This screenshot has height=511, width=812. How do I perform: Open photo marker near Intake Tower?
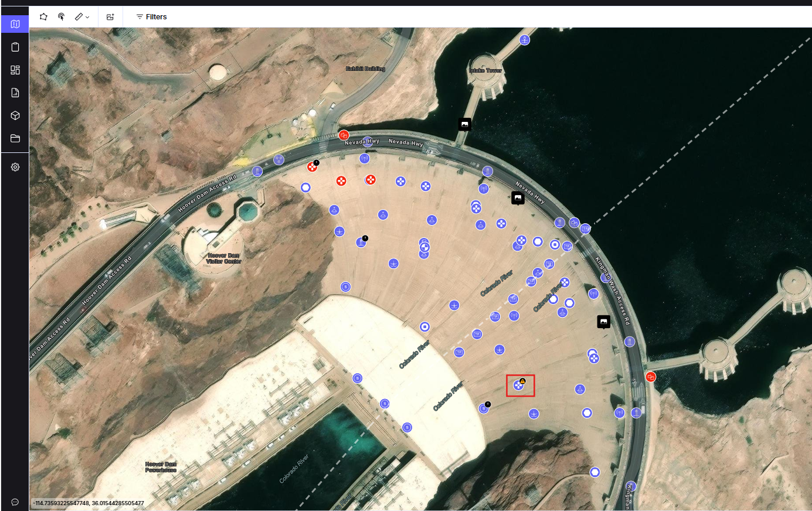click(x=464, y=124)
